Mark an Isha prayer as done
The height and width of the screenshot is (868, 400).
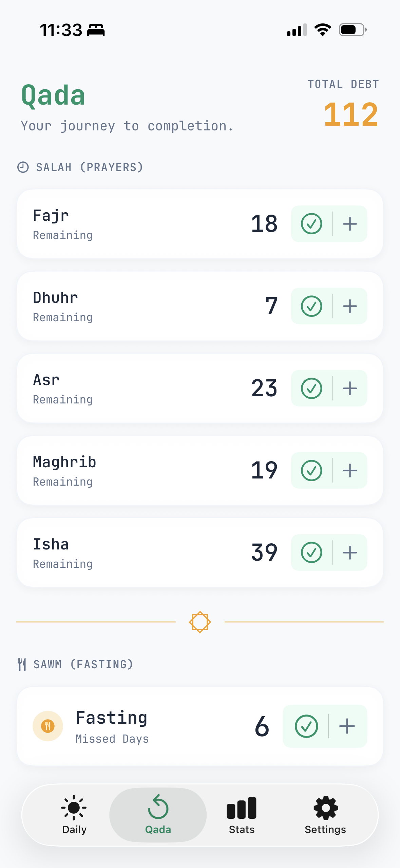[311, 553]
